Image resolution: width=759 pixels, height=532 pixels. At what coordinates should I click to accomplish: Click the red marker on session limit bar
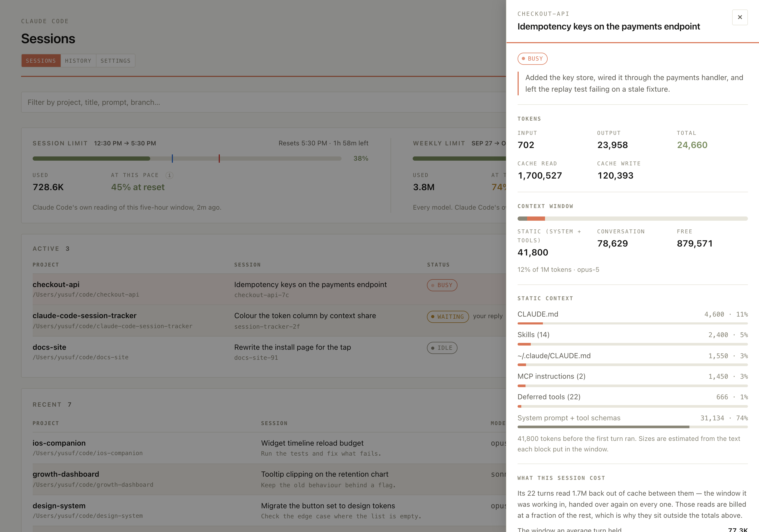pos(219,159)
